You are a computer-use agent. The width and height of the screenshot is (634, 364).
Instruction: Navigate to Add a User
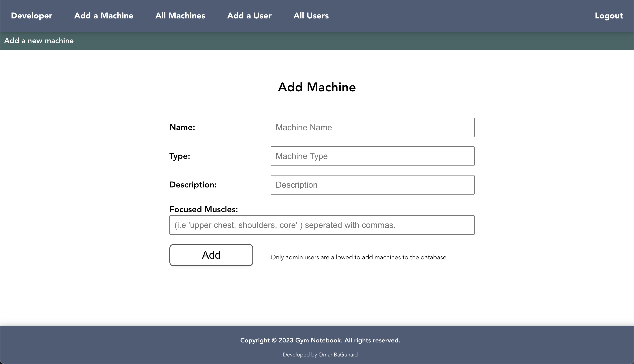pos(249,16)
